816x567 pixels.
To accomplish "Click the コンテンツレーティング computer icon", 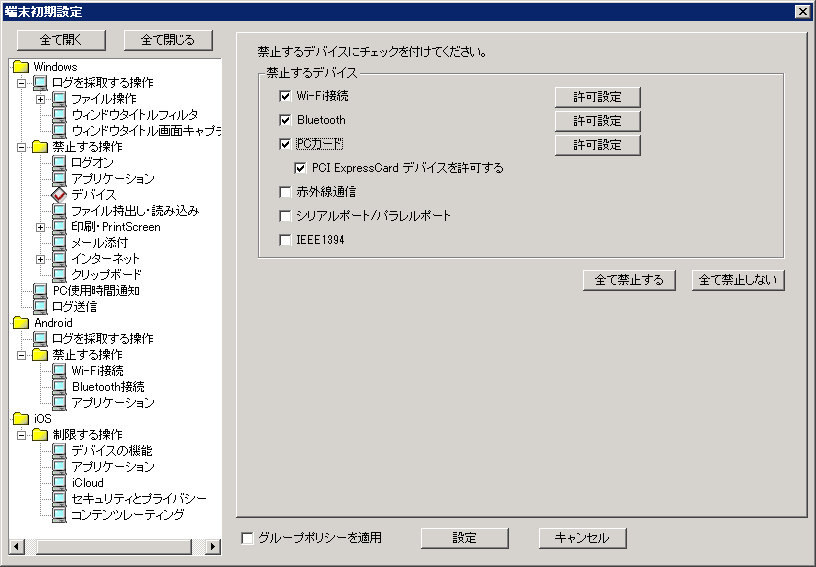I will click(59, 514).
